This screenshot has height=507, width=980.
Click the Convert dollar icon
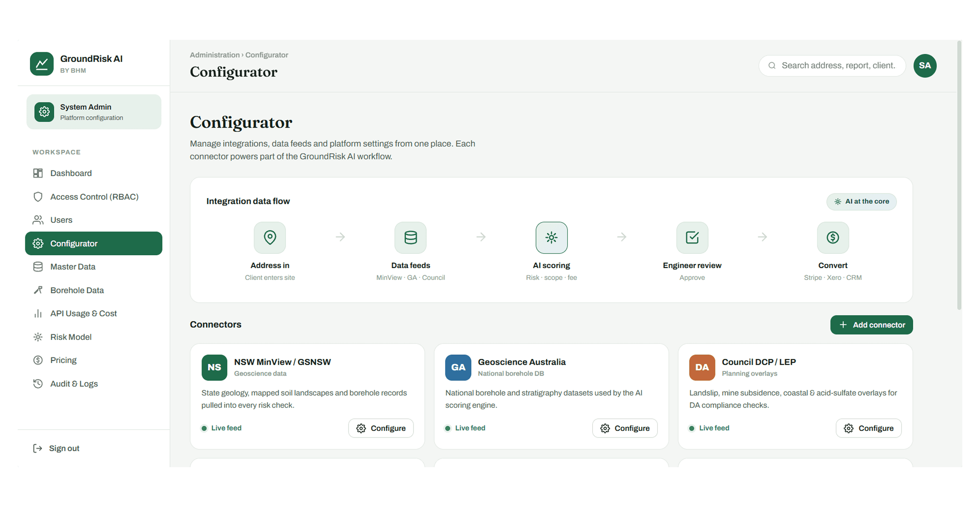[x=833, y=237]
